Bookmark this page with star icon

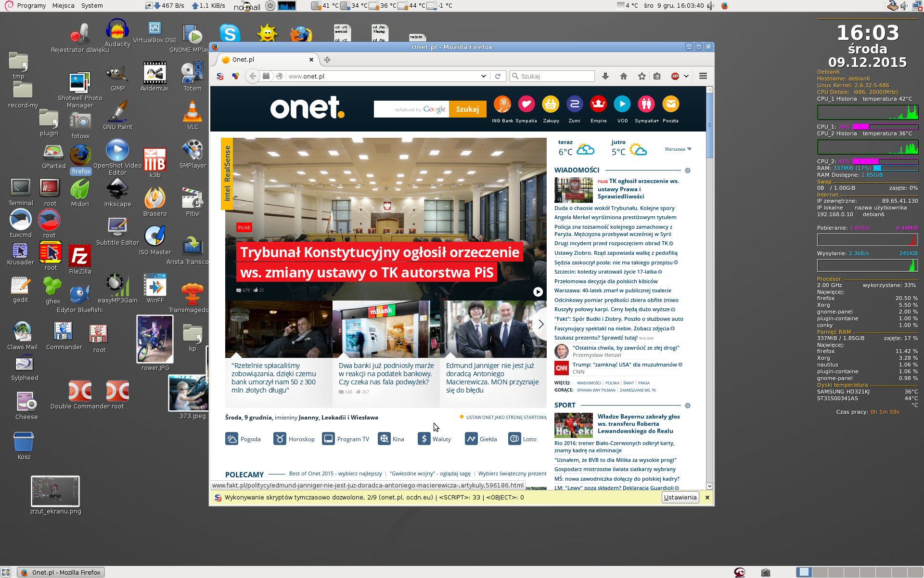coord(642,76)
